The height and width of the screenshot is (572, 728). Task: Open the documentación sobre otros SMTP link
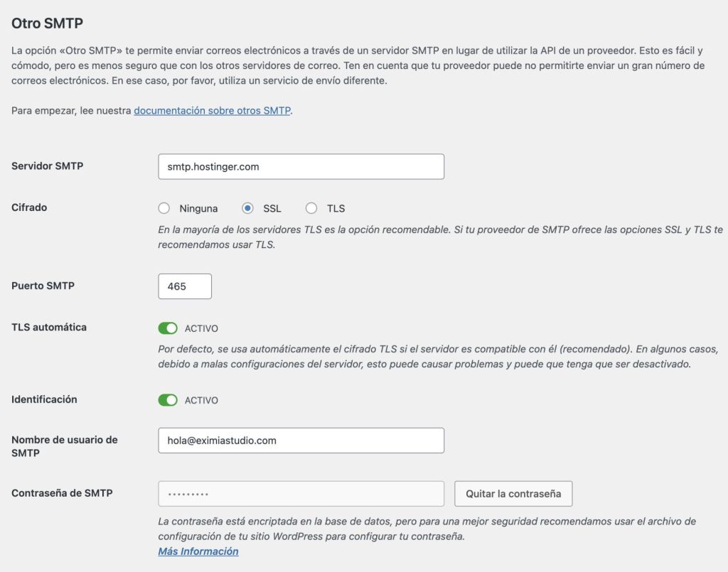point(212,110)
